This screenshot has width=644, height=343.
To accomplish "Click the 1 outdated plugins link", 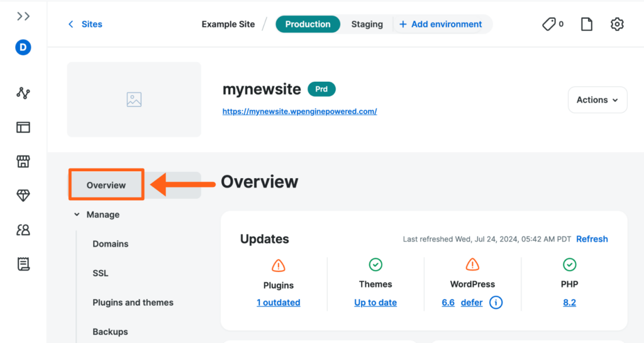I will [279, 303].
